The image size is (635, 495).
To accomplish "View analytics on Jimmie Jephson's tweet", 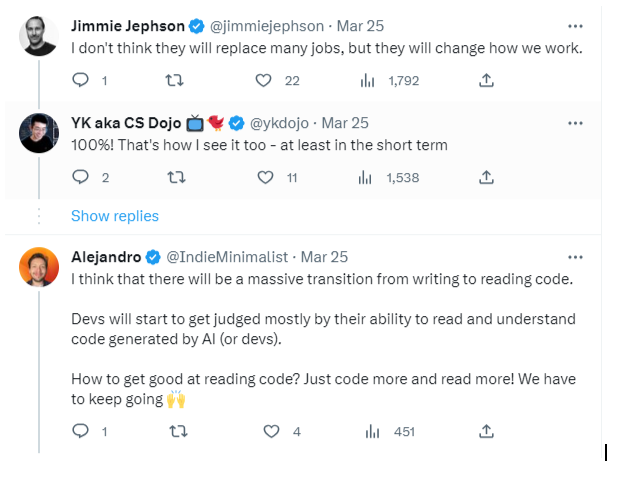I will pos(367,81).
